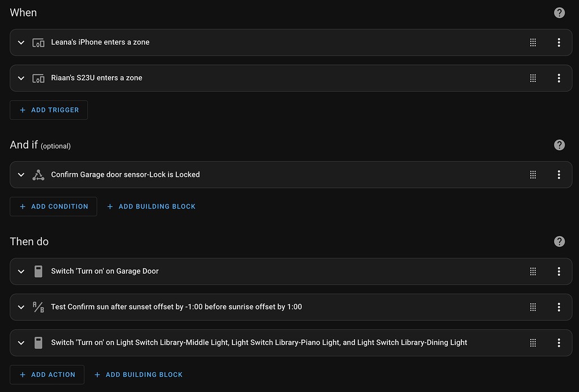579x392 pixels.
Task: Click drag handle on sun test action
Action: pos(533,307)
